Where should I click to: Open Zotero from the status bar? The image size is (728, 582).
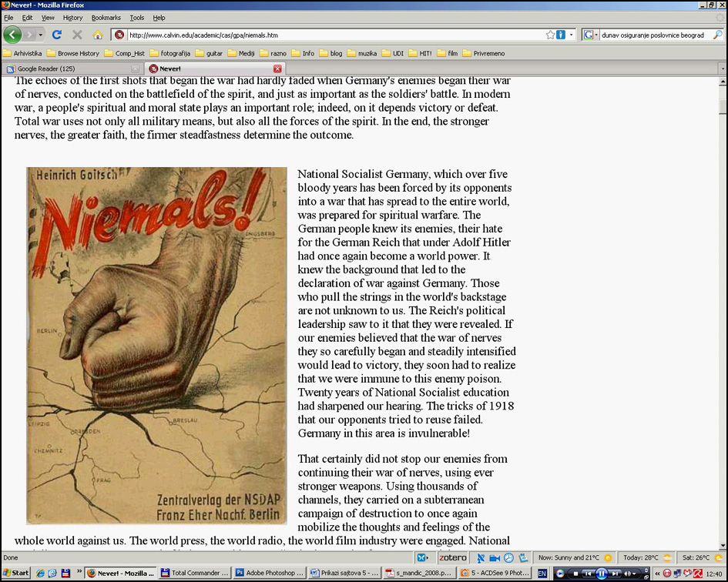[x=453, y=557]
